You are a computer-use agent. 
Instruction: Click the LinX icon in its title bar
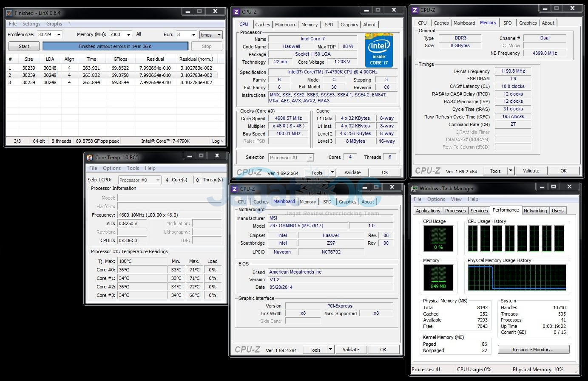pyautogui.click(x=9, y=13)
